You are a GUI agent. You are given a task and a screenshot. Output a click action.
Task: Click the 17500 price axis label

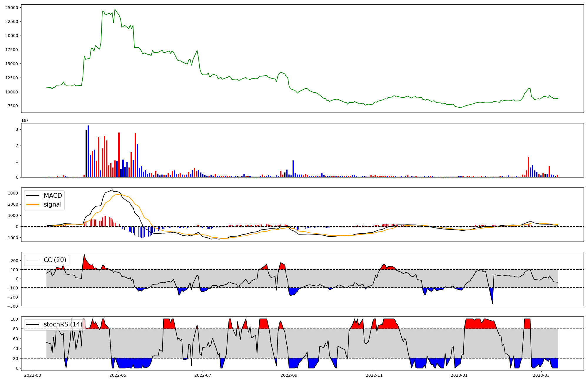coord(12,50)
